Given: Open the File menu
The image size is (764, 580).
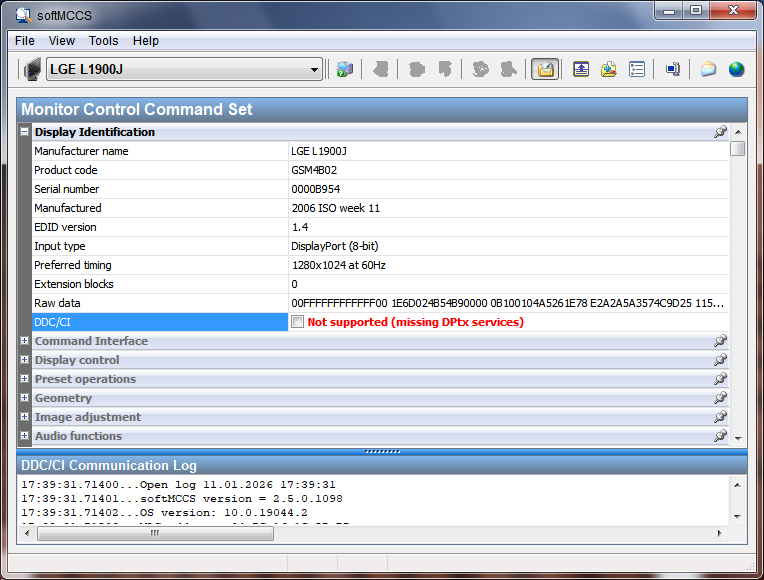Looking at the screenshot, I should 25,41.
